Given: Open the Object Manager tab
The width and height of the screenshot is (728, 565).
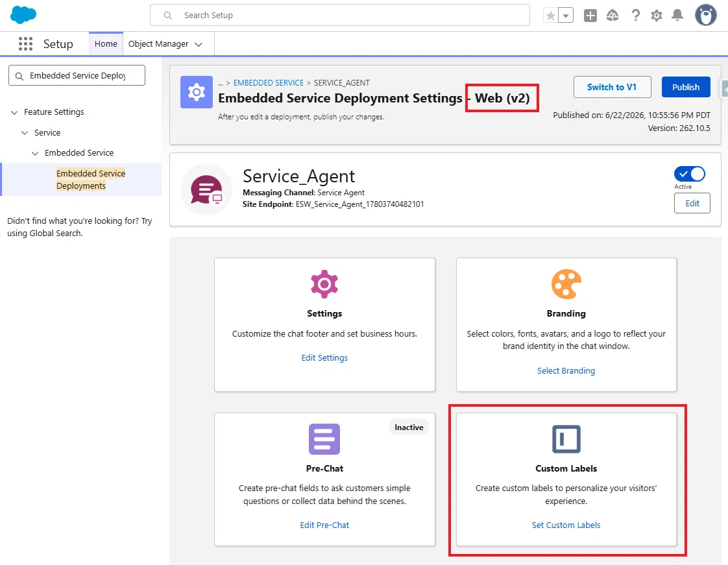Looking at the screenshot, I should 158,43.
